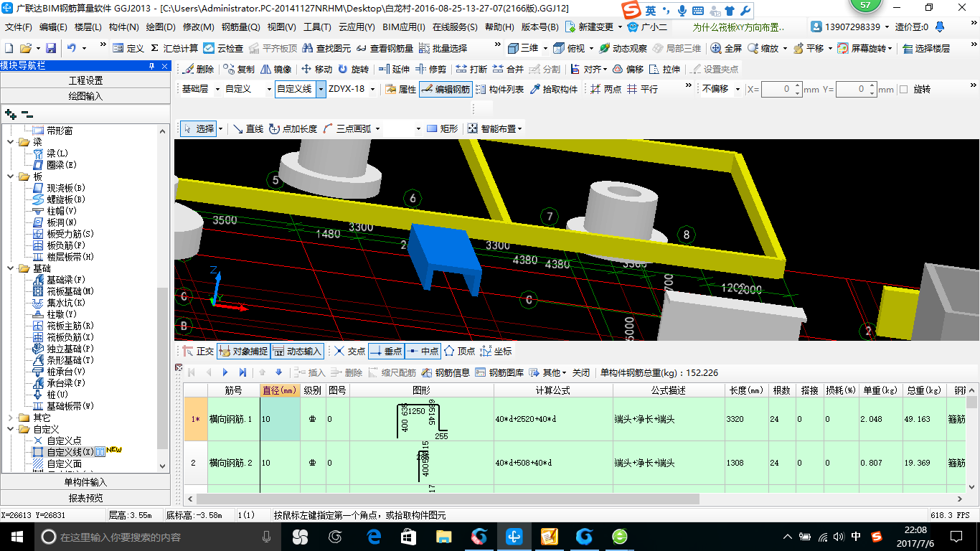Collapse the 板 tree folder

tap(11, 176)
